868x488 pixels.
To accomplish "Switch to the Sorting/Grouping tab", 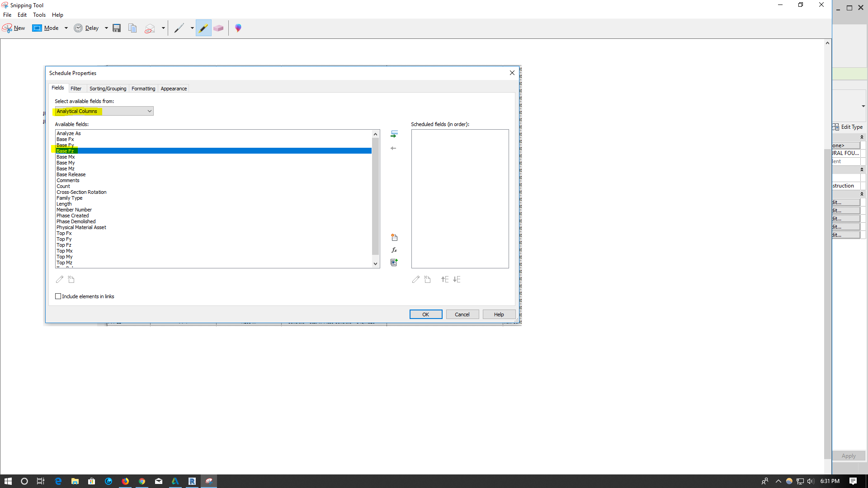I will pyautogui.click(x=108, y=88).
